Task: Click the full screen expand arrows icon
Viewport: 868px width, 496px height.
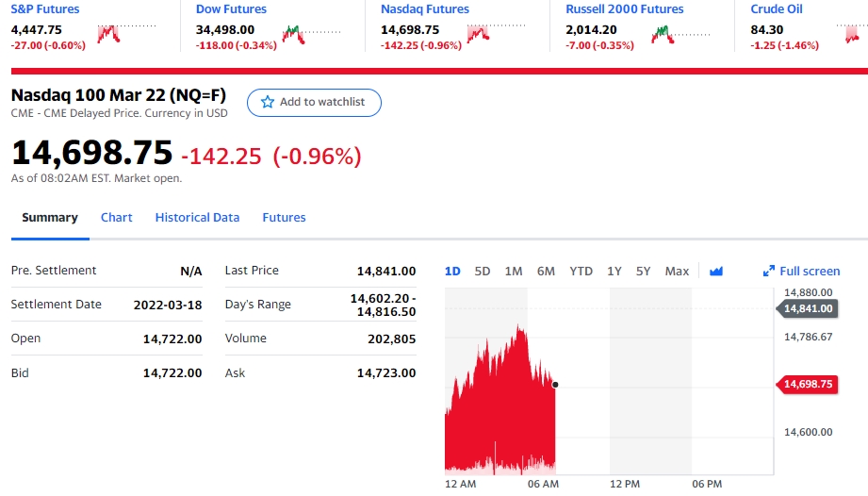Action: point(768,272)
